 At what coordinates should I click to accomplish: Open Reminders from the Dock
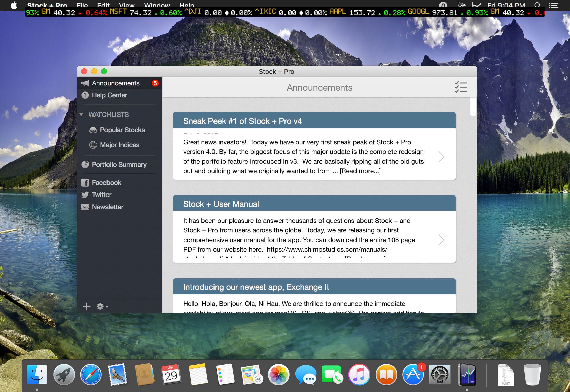[225, 375]
